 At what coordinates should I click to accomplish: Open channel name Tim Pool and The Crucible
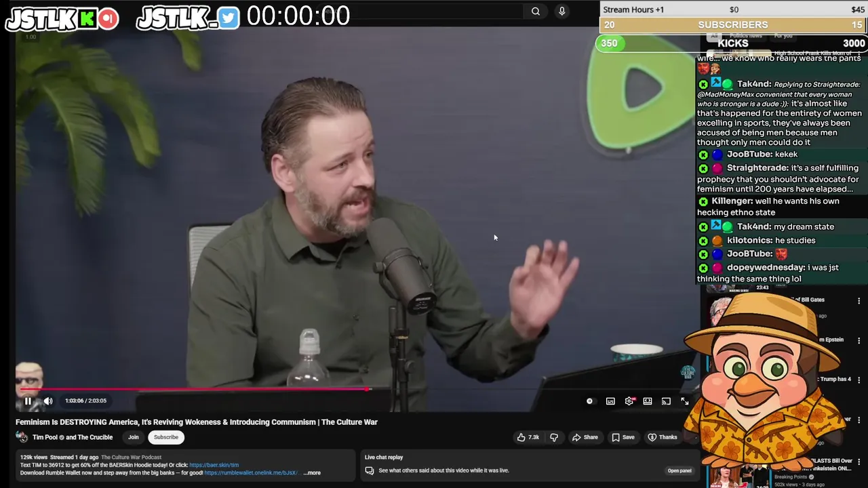(x=73, y=437)
